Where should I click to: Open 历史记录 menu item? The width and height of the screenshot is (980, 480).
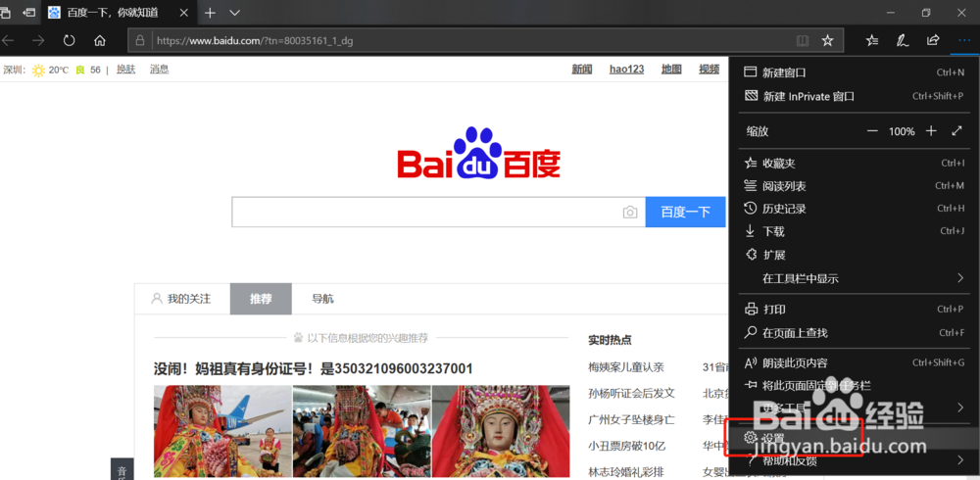[855, 208]
